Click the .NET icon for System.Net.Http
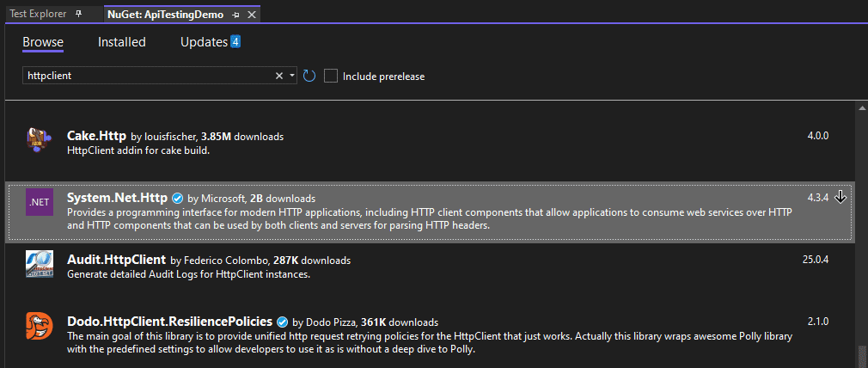This screenshot has height=368, width=868. (40, 202)
